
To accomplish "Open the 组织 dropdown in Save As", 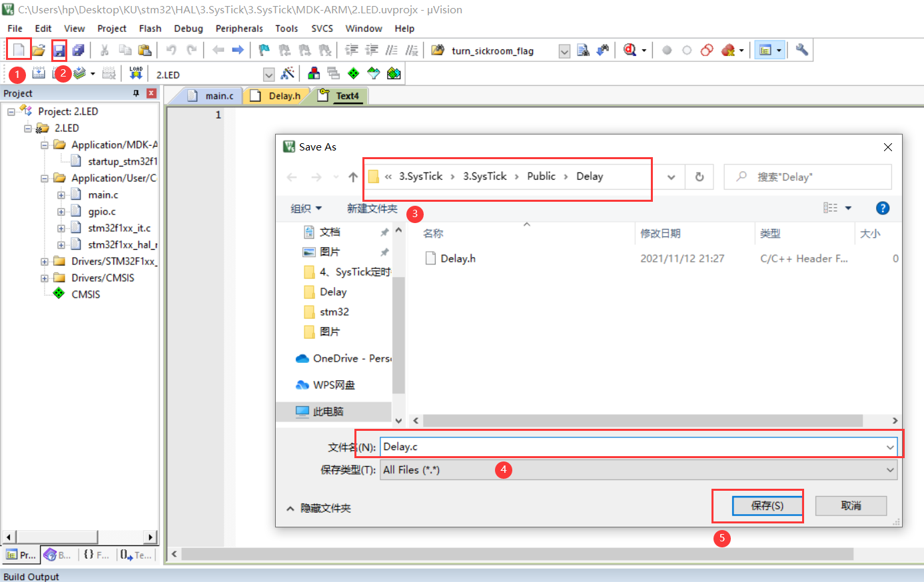I will click(x=306, y=208).
